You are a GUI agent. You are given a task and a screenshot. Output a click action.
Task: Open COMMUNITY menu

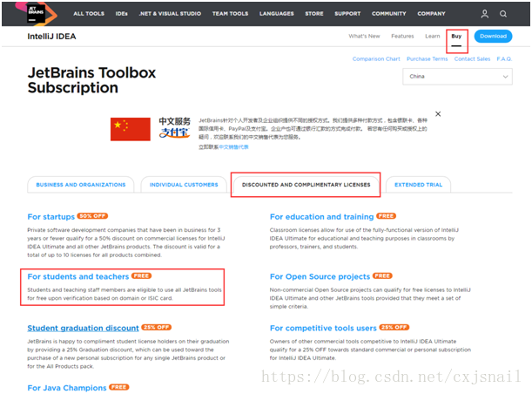tap(389, 14)
